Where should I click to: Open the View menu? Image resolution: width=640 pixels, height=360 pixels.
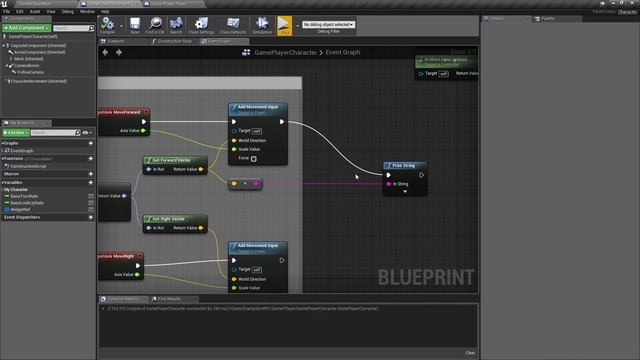point(51,11)
